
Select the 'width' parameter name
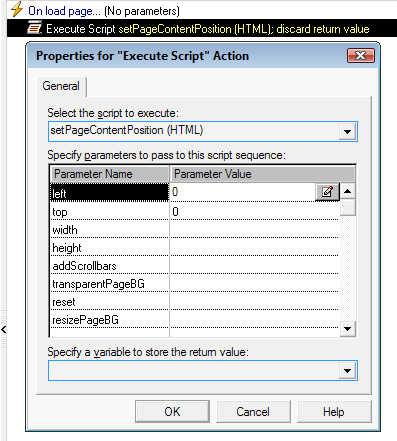coord(110,229)
